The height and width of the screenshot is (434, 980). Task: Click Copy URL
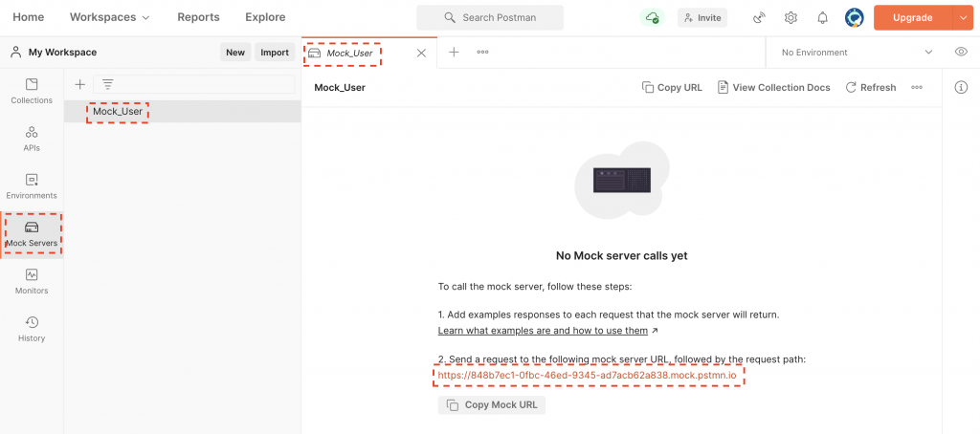(x=673, y=87)
